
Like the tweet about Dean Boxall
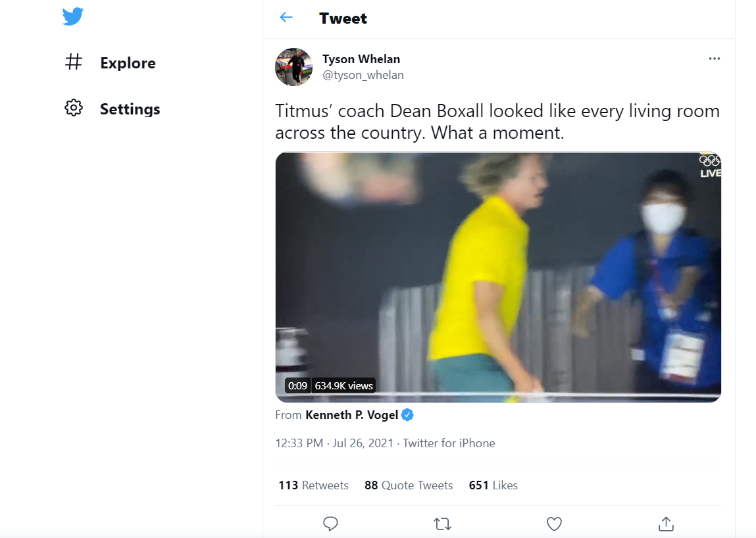554,524
